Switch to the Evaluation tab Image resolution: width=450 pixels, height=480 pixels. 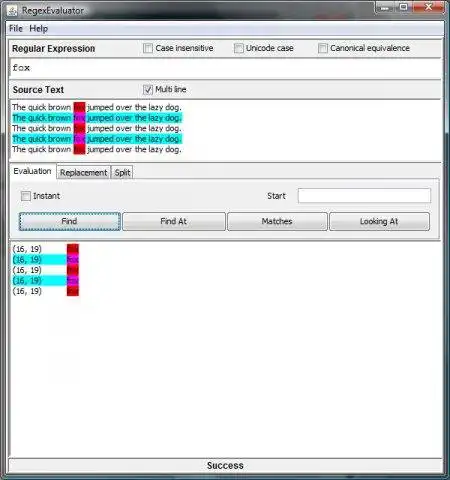[x=32, y=171]
